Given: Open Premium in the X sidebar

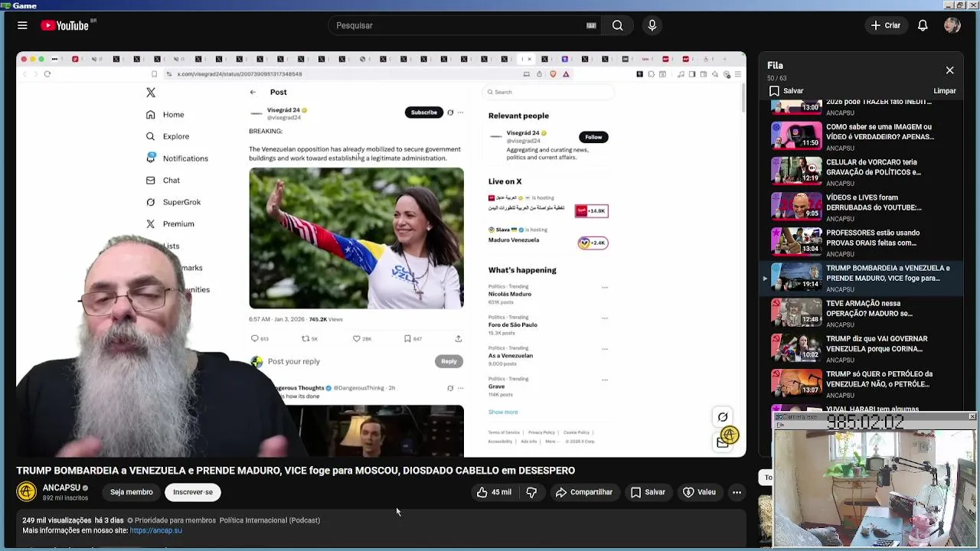Looking at the screenshot, I should 170,223.
